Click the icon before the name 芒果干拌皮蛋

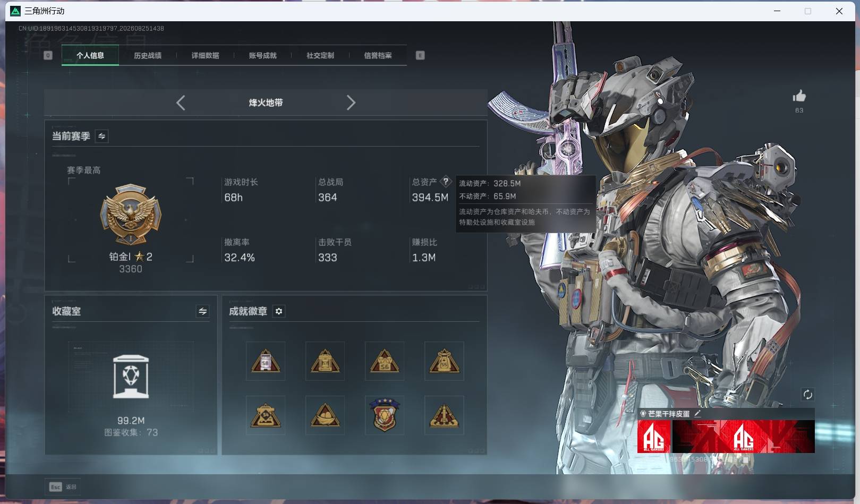point(643,414)
